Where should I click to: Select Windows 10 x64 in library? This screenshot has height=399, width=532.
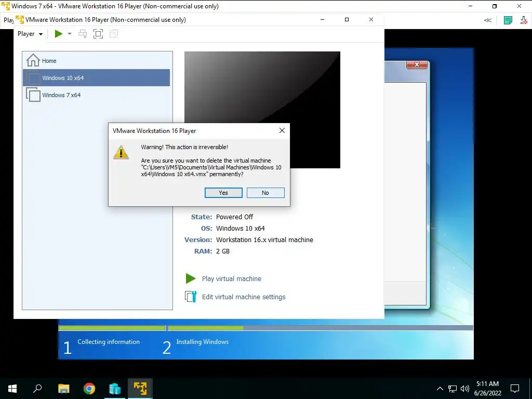tap(96, 78)
